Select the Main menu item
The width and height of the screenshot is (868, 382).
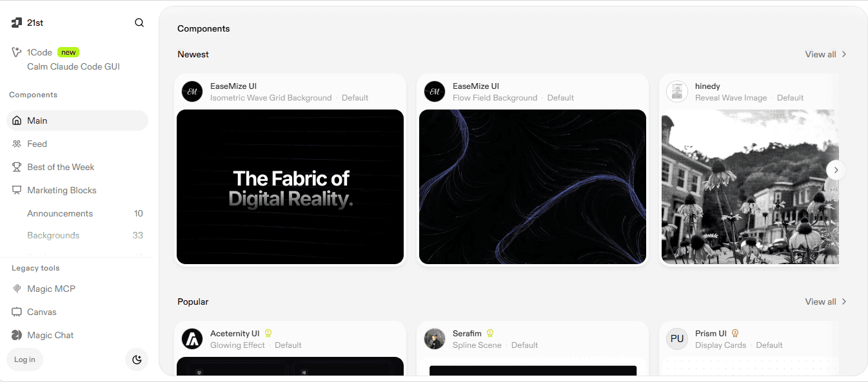click(77, 120)
